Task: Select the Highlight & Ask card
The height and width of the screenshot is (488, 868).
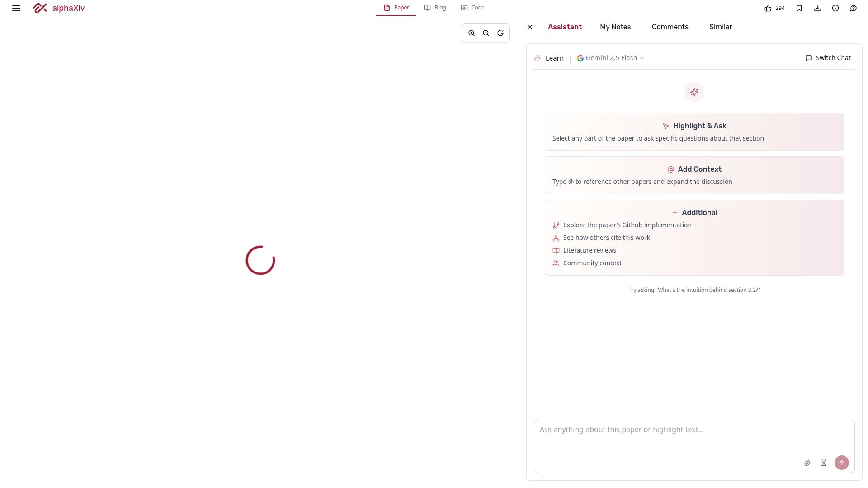Action: (x=694, y=132)
